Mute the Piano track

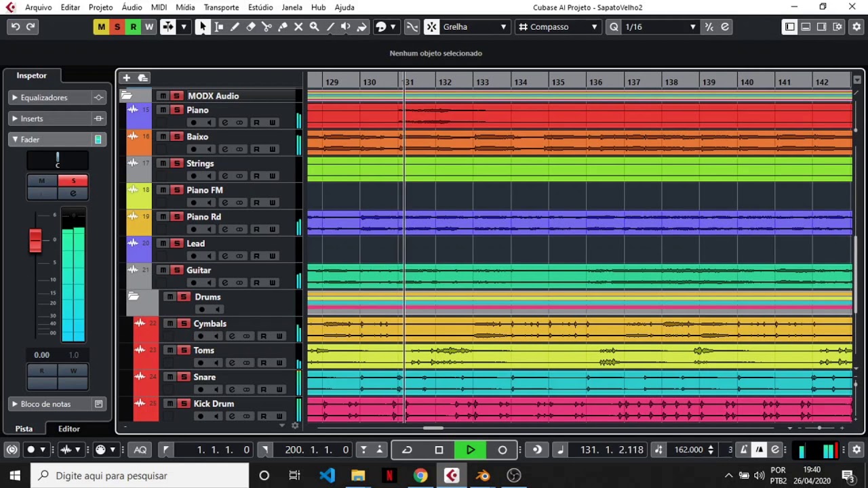pyautogui.click(x=163, y=110)
